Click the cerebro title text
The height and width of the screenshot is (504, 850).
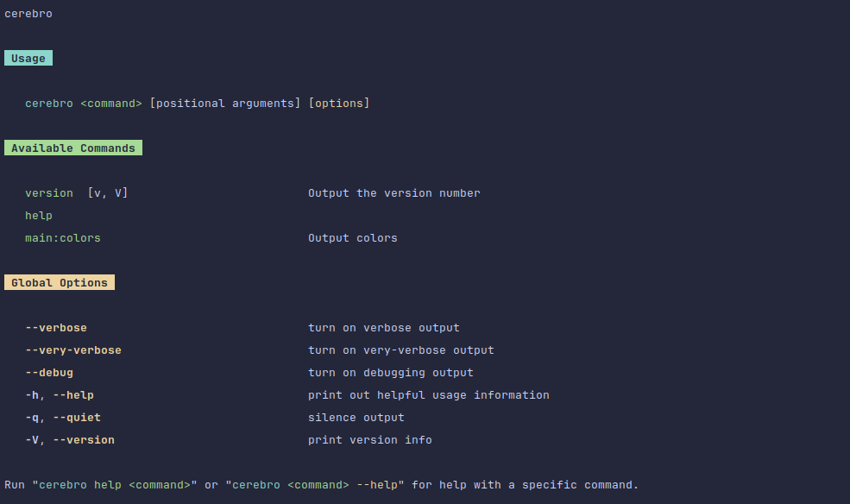tap(28, 14)
